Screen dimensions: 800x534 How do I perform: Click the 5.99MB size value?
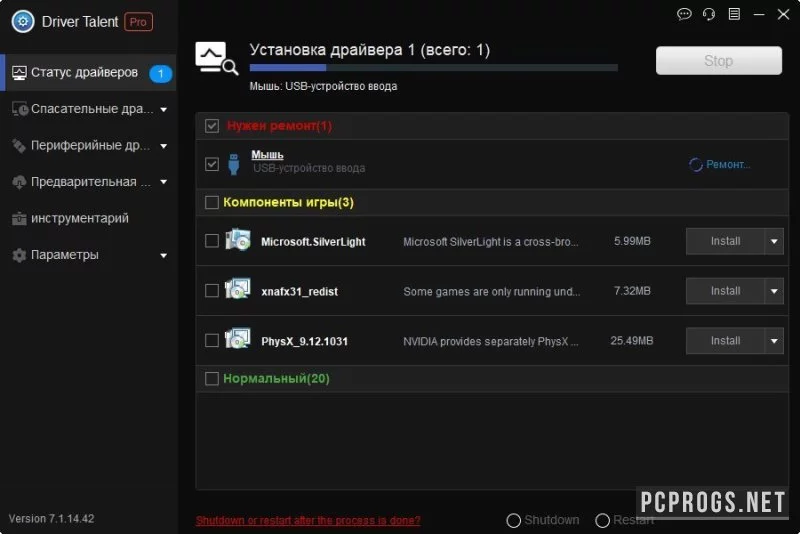[x=632, y=241]
